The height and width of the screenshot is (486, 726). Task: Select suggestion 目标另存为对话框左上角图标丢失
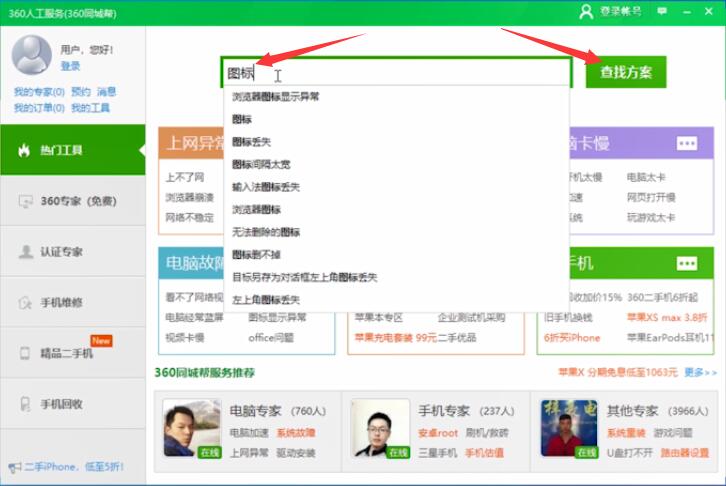396,277
